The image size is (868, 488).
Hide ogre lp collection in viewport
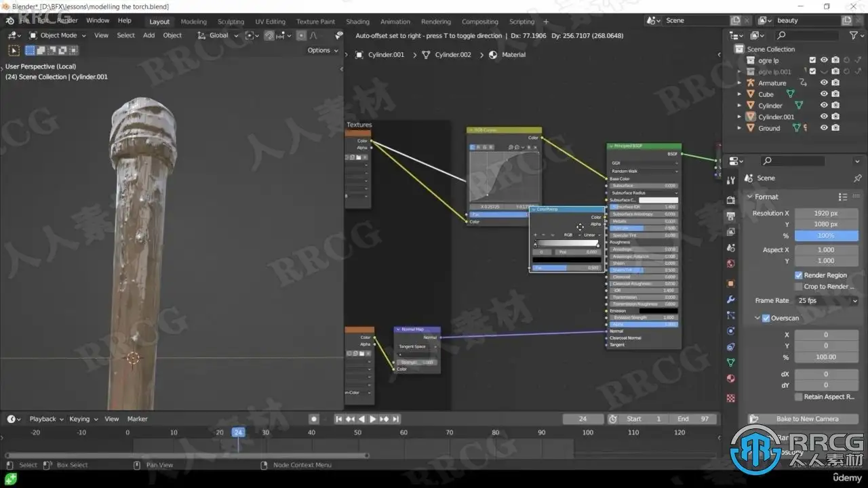[824, 60]
